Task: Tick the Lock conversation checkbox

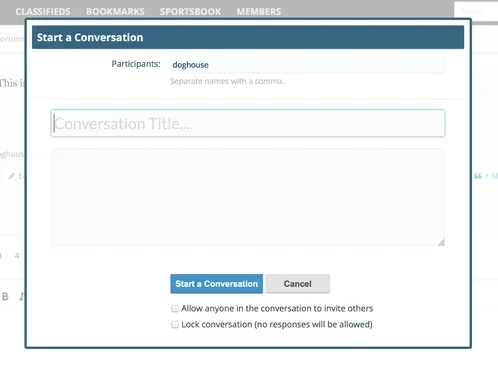Action: point(175,324)
